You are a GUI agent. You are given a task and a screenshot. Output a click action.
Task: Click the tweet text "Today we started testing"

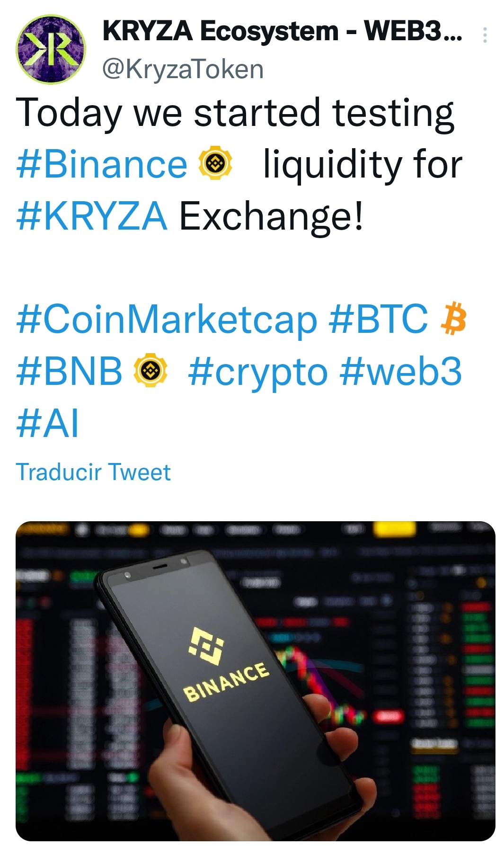235,113
